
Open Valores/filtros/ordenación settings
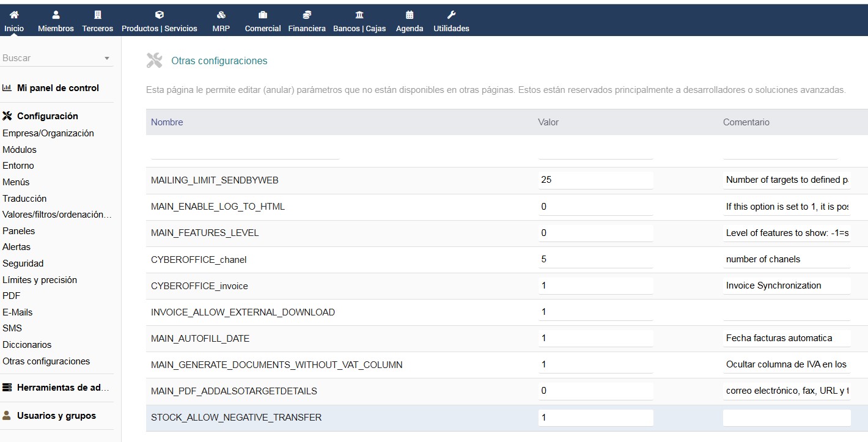(x=57, y=215)
